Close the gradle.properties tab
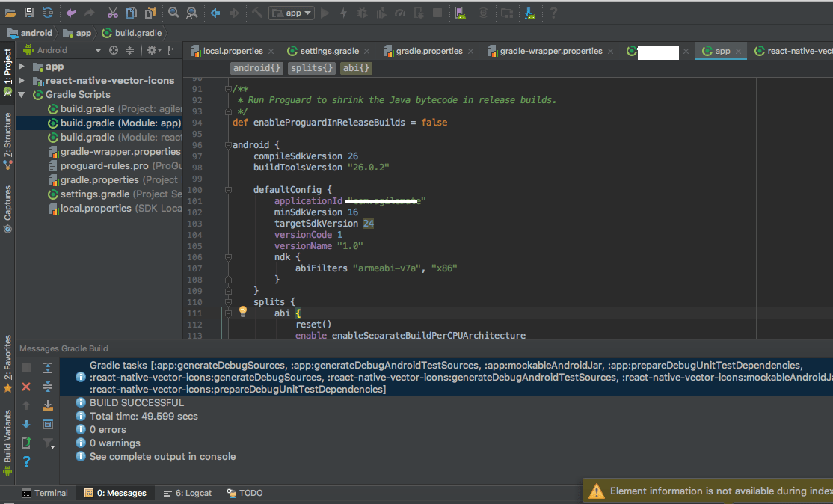Screen dimensions: 833x504 [470, 52]
